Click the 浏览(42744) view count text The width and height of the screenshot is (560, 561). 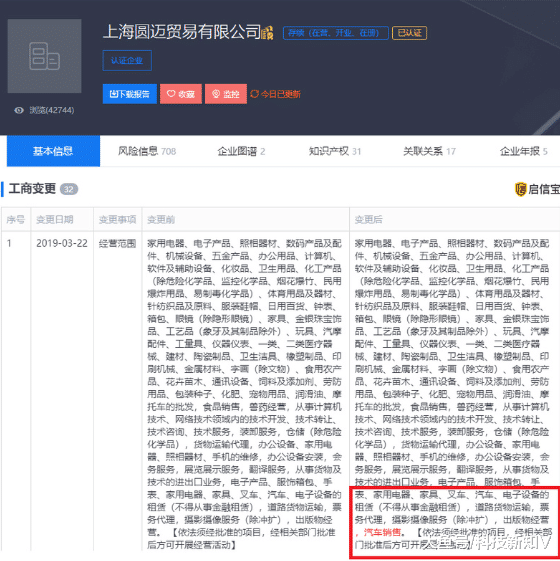point(52,110)
